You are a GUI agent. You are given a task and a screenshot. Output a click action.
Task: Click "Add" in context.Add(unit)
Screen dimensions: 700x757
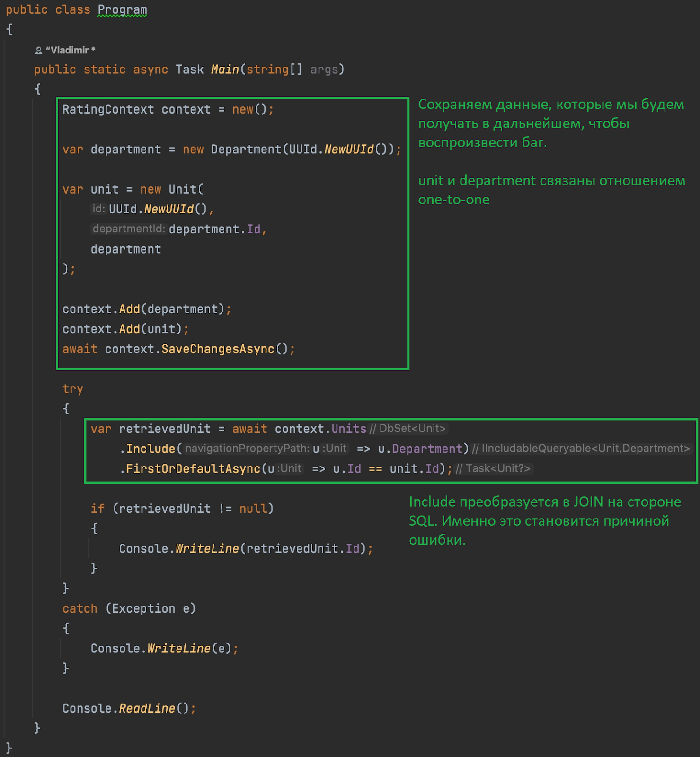pyautogui.click(x=130, y=329)
